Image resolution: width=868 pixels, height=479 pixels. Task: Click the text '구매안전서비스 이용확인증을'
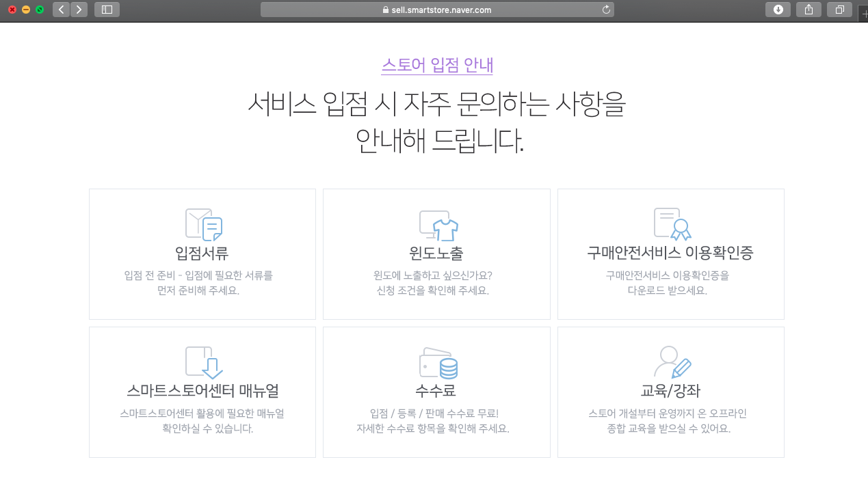(668, 275)
